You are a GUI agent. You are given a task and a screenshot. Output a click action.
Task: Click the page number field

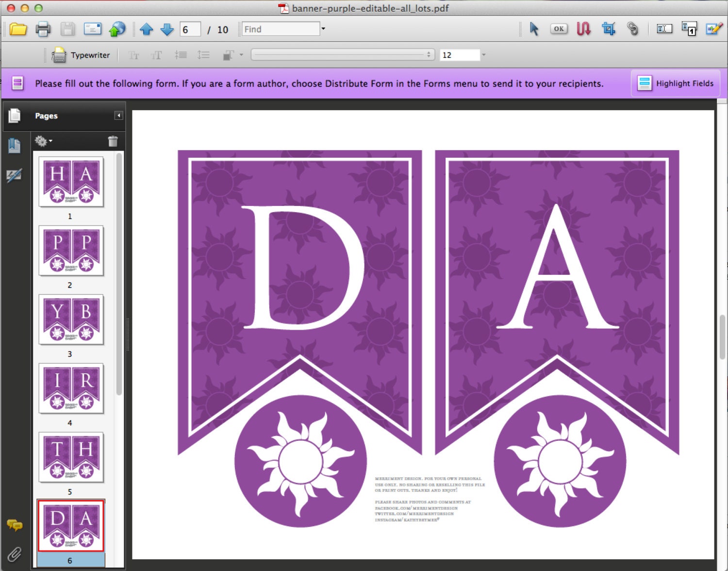[x=190, y=30]
